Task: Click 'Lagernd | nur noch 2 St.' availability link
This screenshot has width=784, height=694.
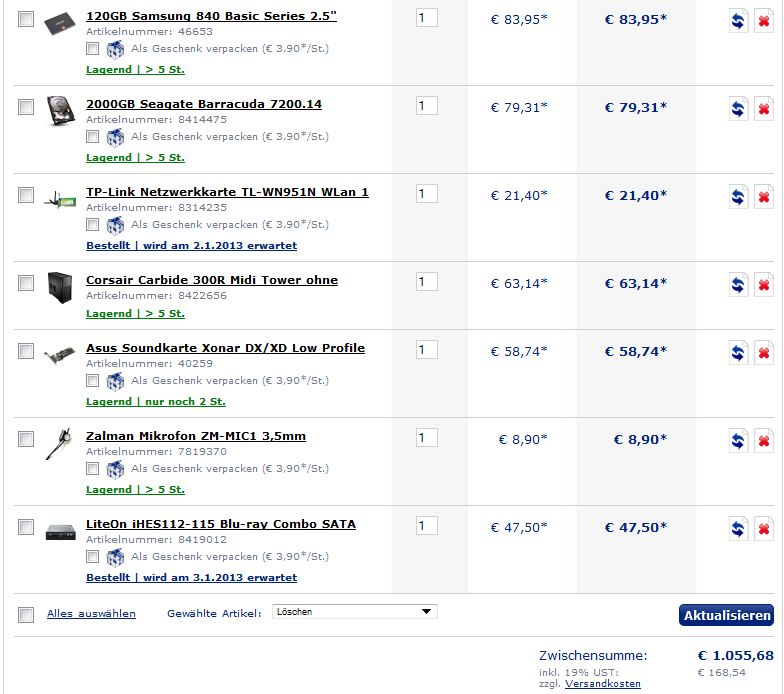Action: click(x=156, y=402)
